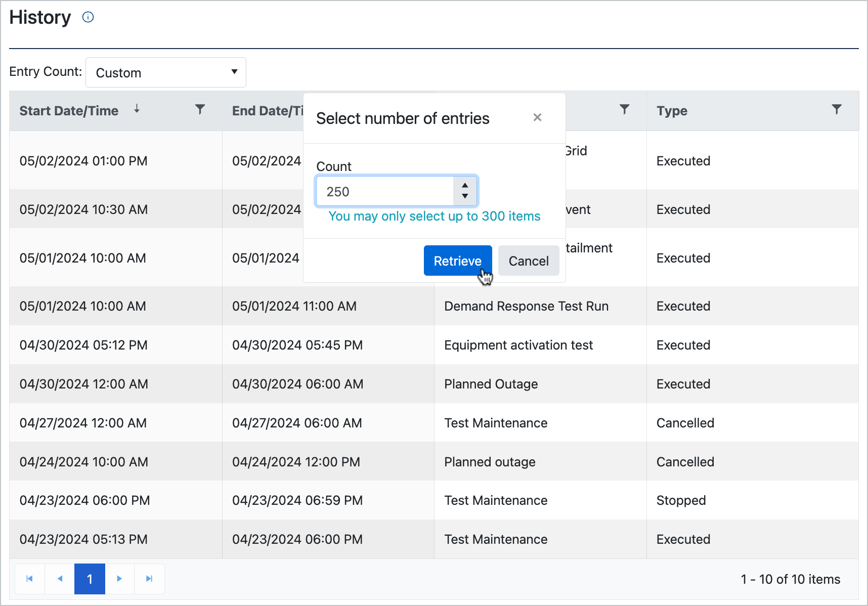The width and height of the screenshot is (868, 606).
Task: Select page 1 in pager
Action: 90,579
